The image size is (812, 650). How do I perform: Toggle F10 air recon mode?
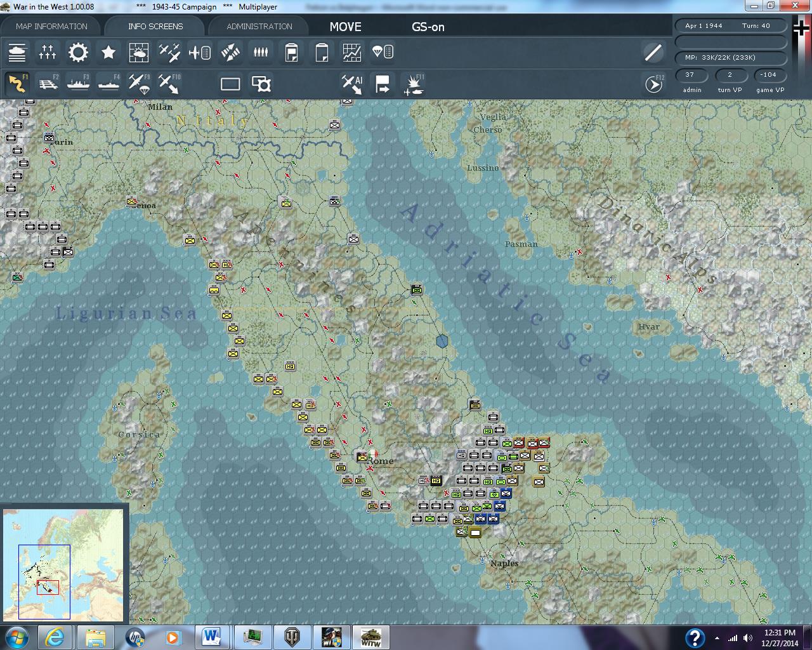click(x=169, y=84)
